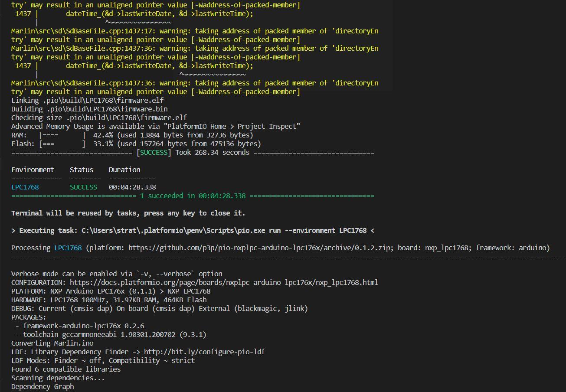Click the 'Converting Marlin.ino' line

52,343
